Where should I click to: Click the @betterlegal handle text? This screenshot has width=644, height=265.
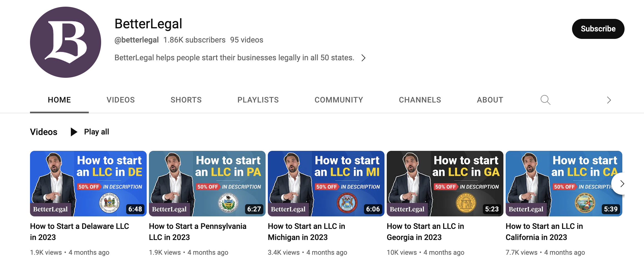pos(137,40)
